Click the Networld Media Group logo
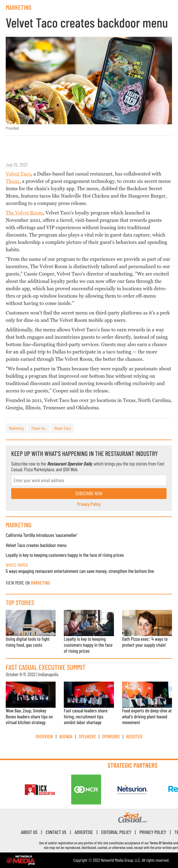Viewport: 178px width, 868px height. click(x=20, y=860)
